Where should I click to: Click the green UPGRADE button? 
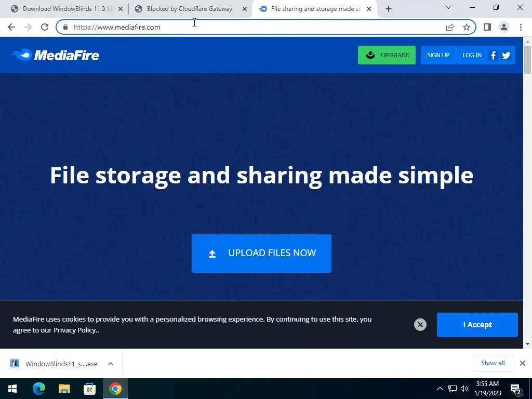[387, 55]
